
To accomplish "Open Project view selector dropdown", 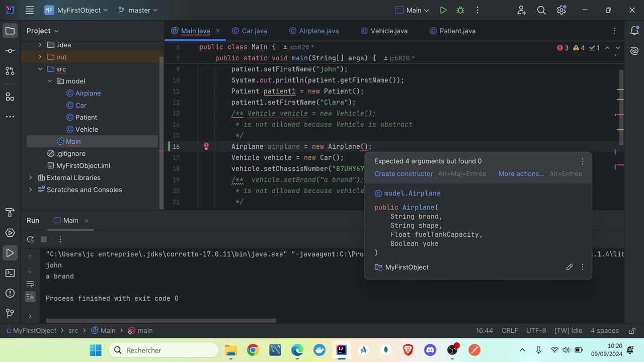I will (43, 31).
